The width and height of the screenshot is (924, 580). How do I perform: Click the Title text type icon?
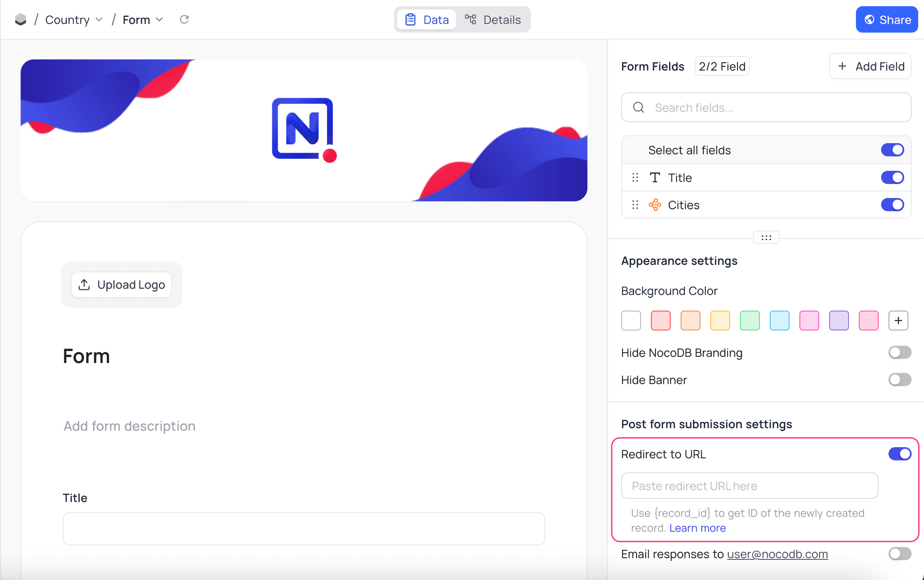coord(655,178)
